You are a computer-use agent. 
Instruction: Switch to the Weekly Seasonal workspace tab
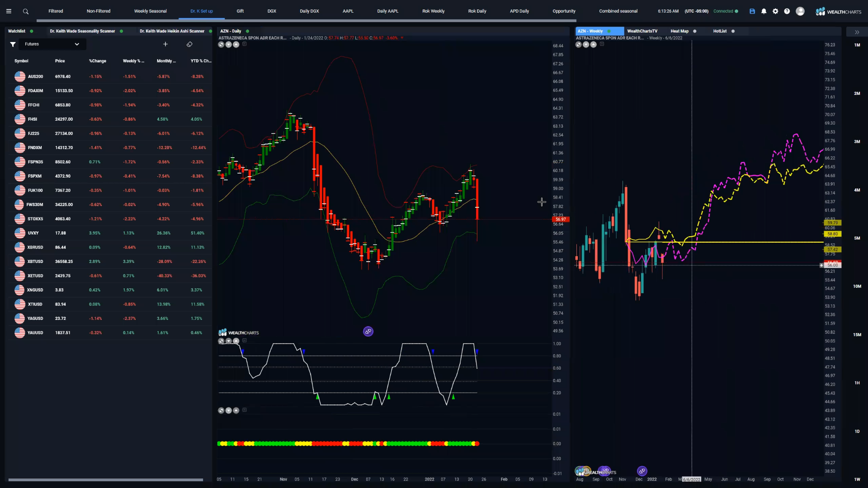tap(151, 11)
